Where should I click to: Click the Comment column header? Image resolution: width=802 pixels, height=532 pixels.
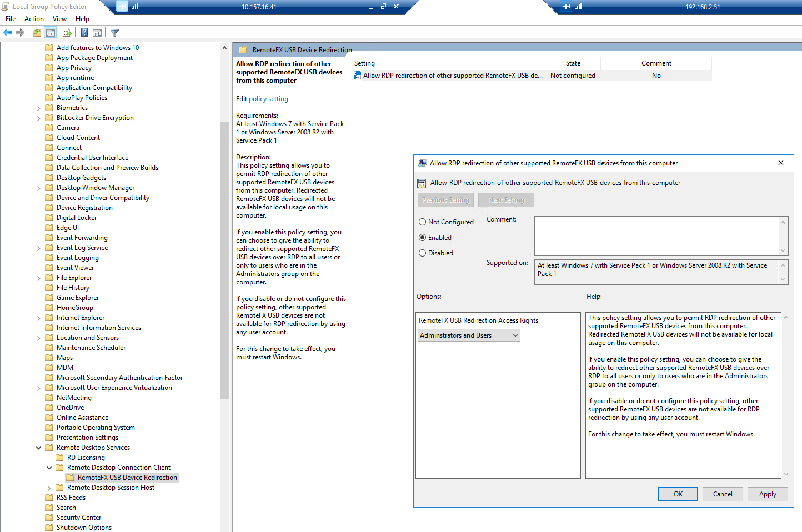click(x=656, y=63)
